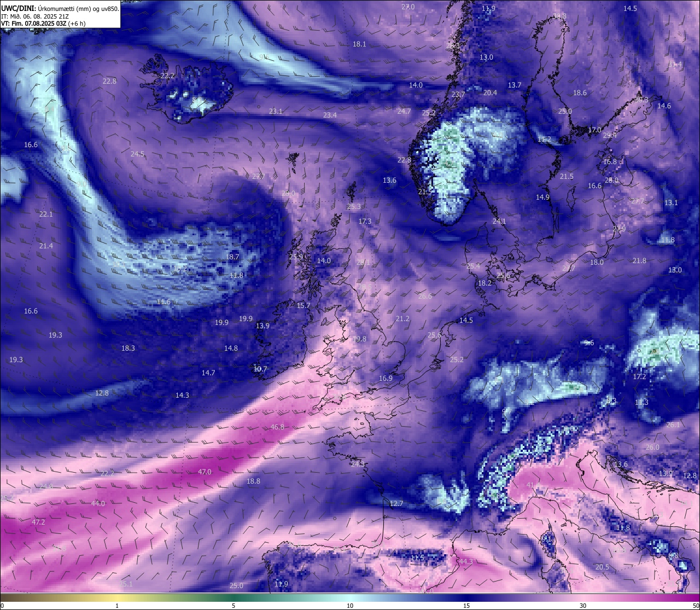Click the map value '18.8'

[x=253, y=481]
